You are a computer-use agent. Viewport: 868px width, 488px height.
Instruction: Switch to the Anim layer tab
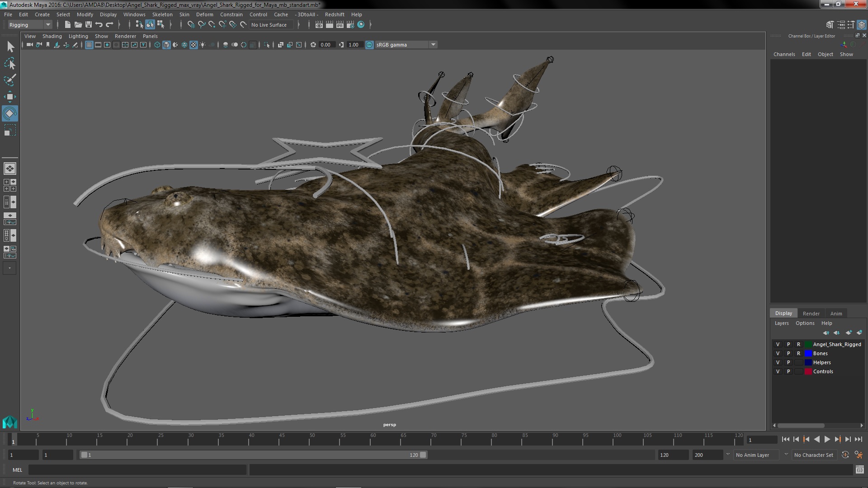tap(836, 313)
